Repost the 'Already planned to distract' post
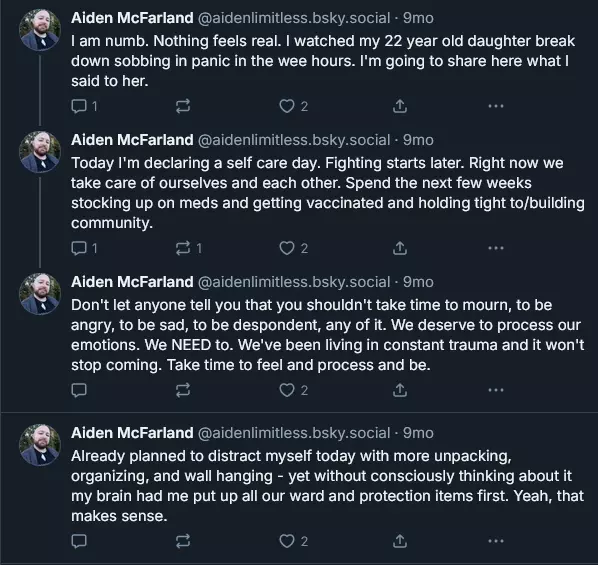 click(x=183, y=541)
